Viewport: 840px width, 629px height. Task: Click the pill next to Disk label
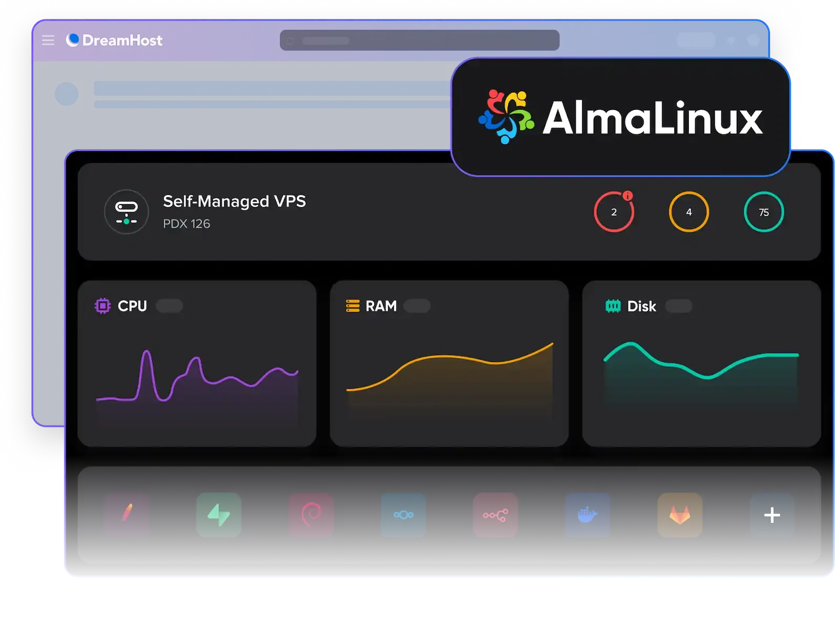click(679, 306)
